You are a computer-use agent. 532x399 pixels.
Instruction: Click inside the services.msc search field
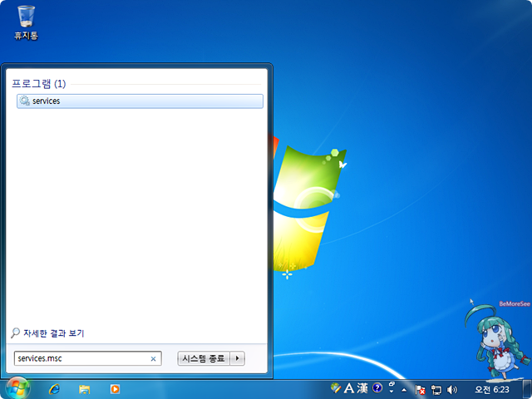click(x=79, y=358)
